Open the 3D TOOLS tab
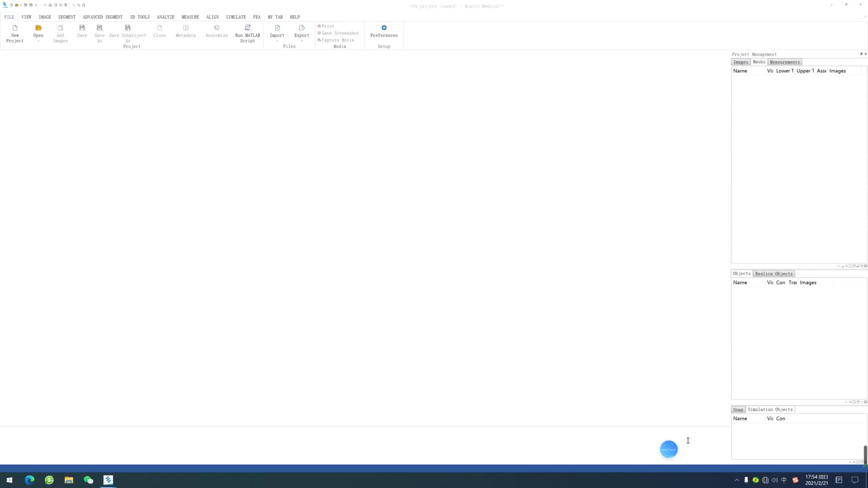Screen dimensions: 868x488 tap(140, 17)
